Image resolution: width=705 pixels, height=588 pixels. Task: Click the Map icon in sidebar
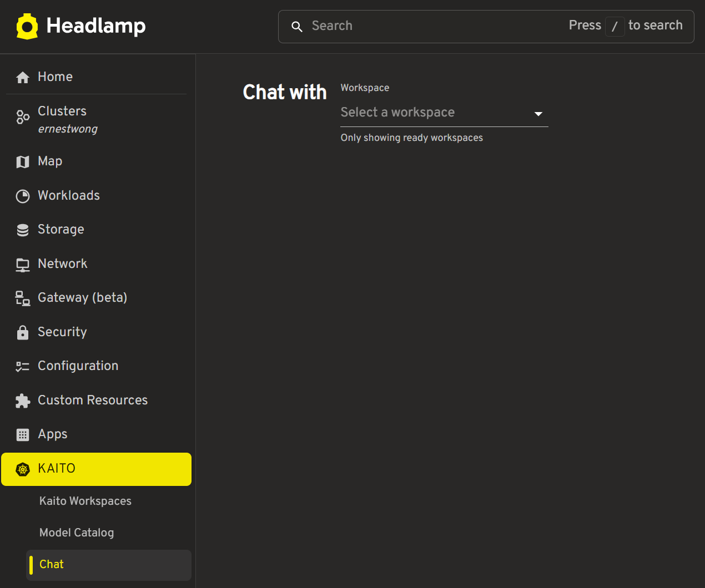coord(23,162)
